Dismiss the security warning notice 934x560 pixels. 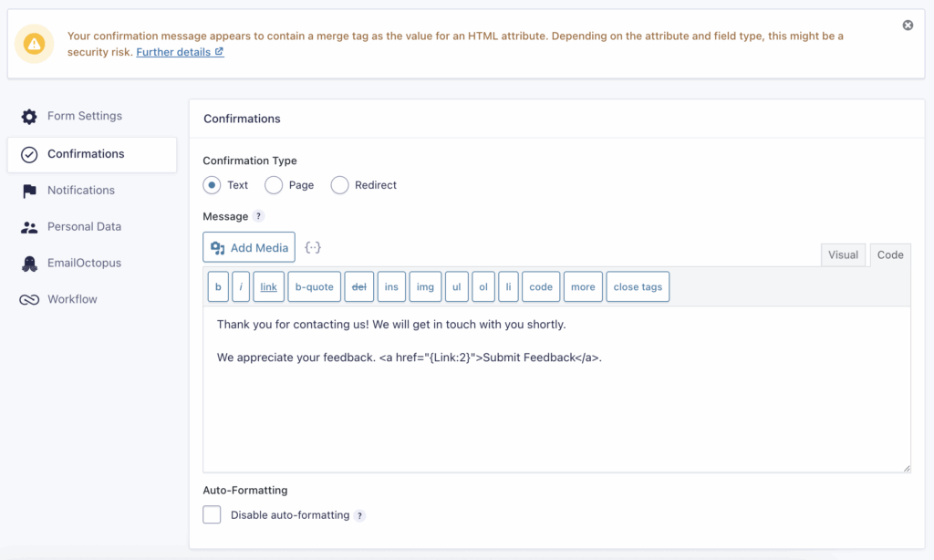908,26
